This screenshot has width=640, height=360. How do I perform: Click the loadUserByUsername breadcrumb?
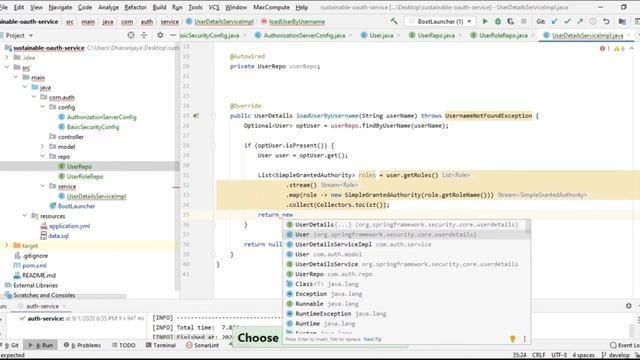pyautogui.click(x=297, y=22)
